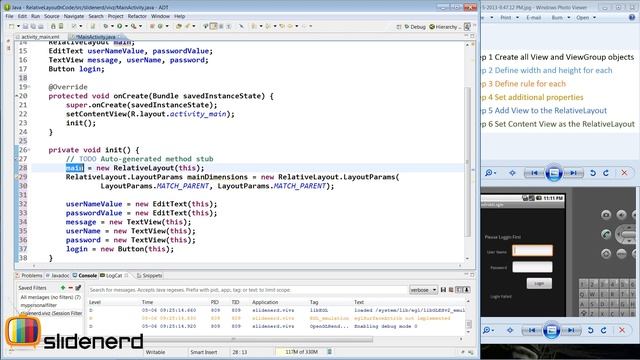Image resolution: width=640 pixels, height=360 pixels.
Task: Select the 'Enabling debug mode 0' log row
Action: pos(278,327)
